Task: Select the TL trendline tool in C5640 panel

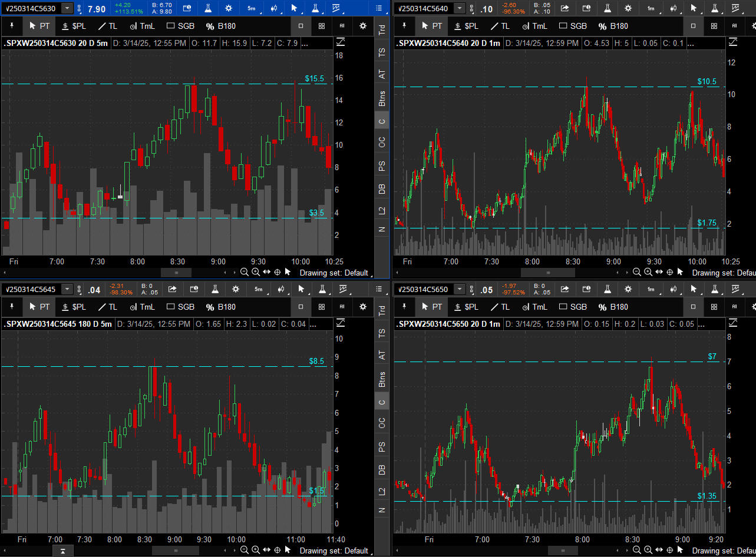Action: coord(497,26)
